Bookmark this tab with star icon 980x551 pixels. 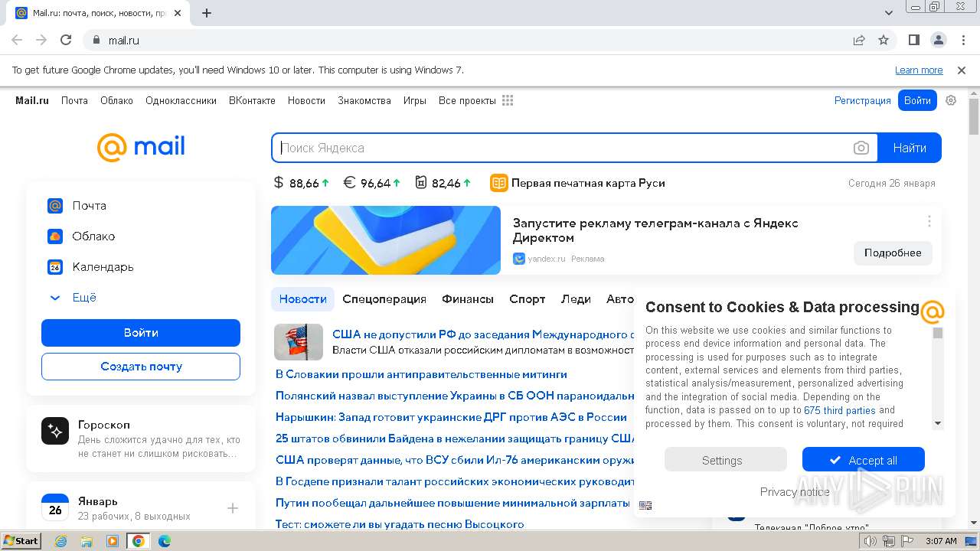(884, 40)
